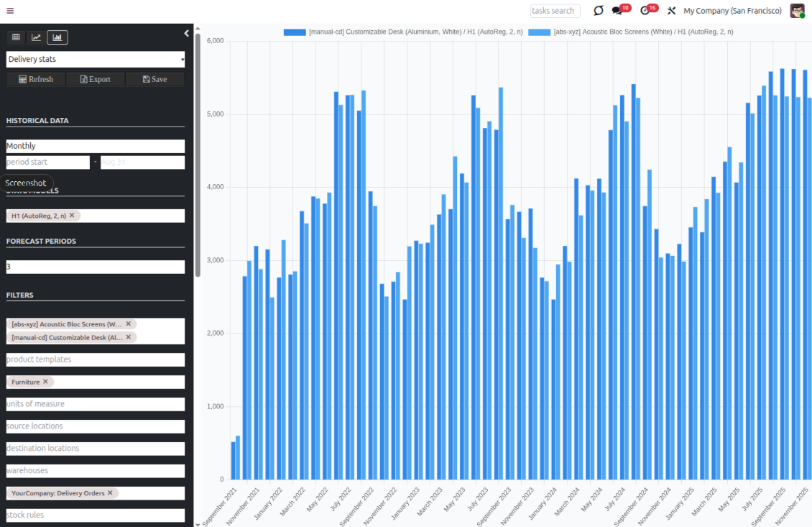Collapse the left sidebar panel
Viewport: 812px width, 527px height.
click(x=187, y=33)
